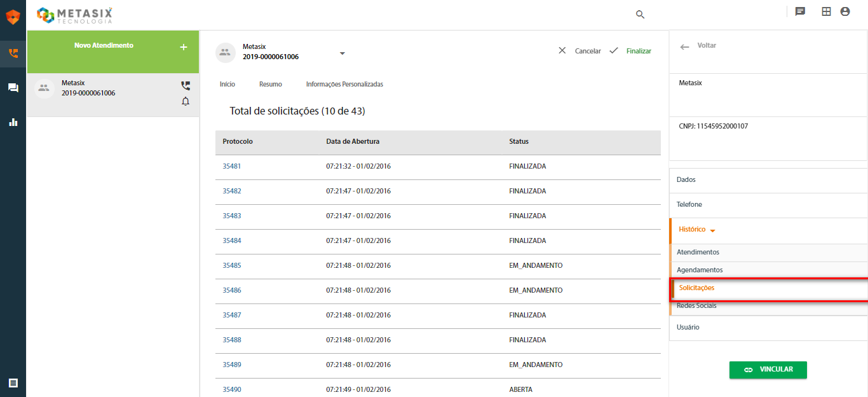This screenshot has height=397, width=868.
Task: Click Cancelar button
Action: point(580,51)
